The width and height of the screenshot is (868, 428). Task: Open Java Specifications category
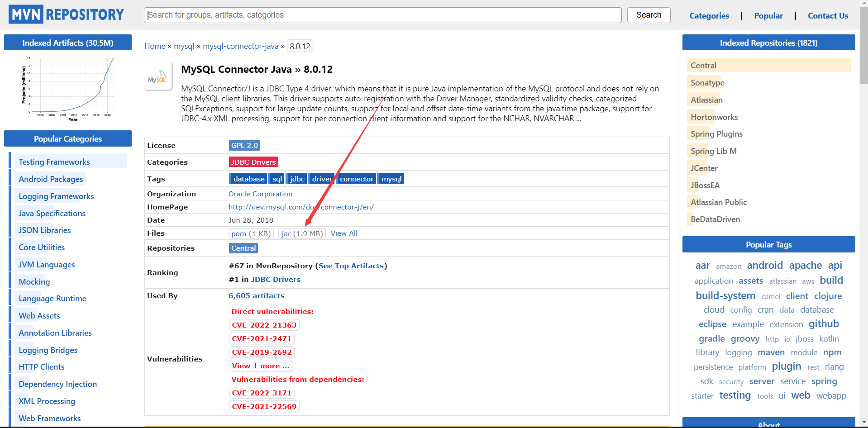[52, 214]
